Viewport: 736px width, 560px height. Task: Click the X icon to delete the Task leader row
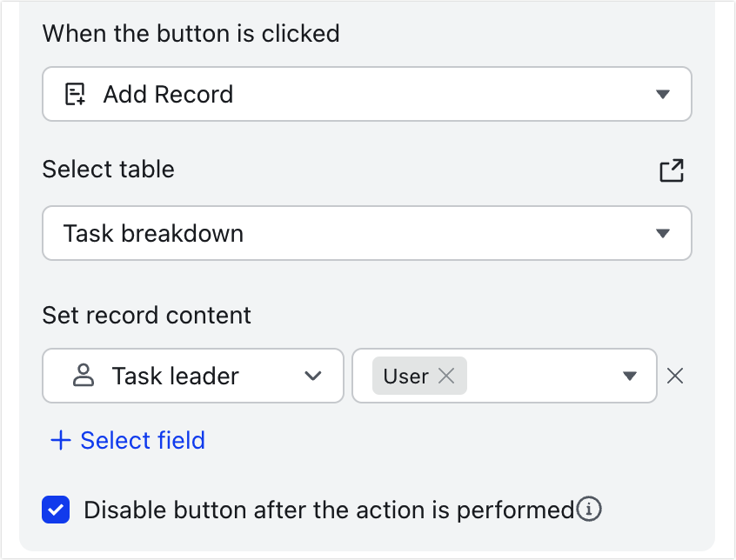click(x=676, y=376)
